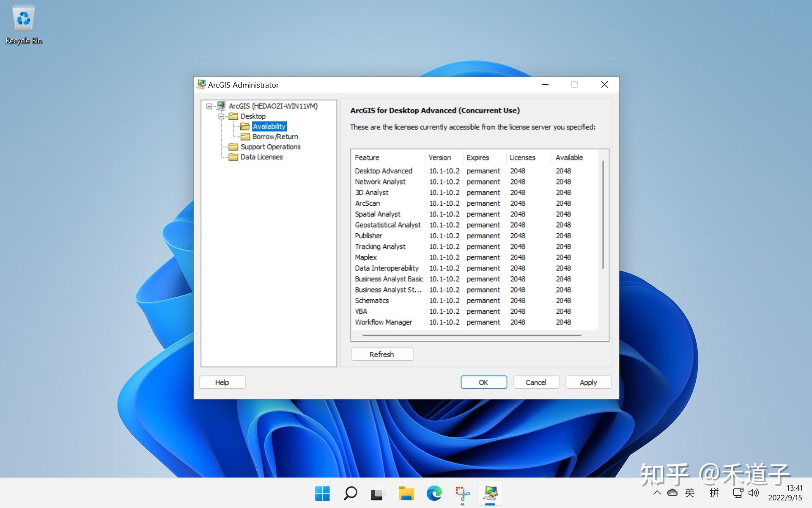Click the ArcGIS Administrator taskbar icon
This screenshot has height=508, width=812.
point(490,493)
